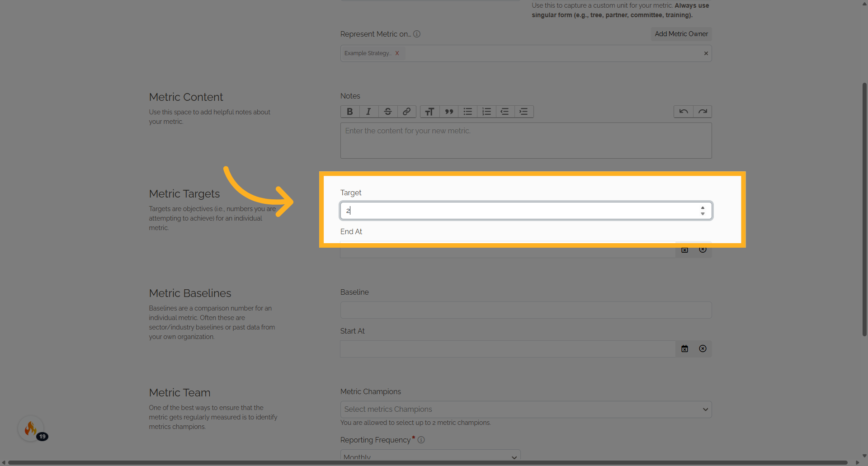Image resolution: width=868 pixels, height=466 pixels.
Task: Click inside the Notes content area
Action: click(526, 141)
